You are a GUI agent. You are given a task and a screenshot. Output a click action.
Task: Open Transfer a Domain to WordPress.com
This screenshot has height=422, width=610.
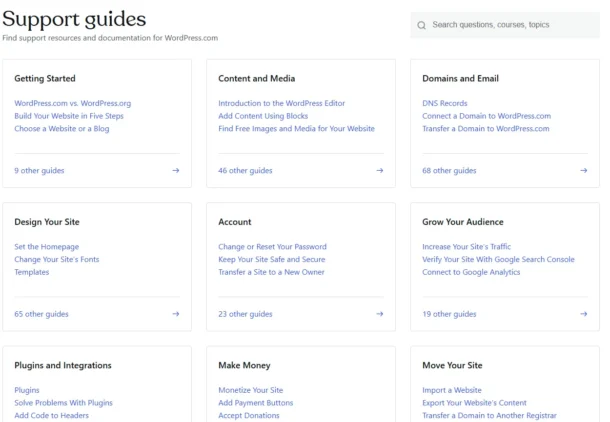pyautogui.click(x=486, y=129)
